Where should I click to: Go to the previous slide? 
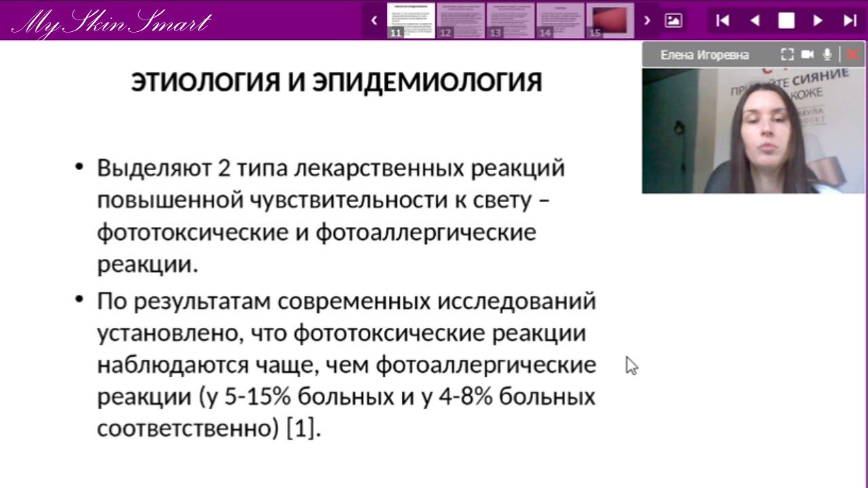(x=755, y=20)
